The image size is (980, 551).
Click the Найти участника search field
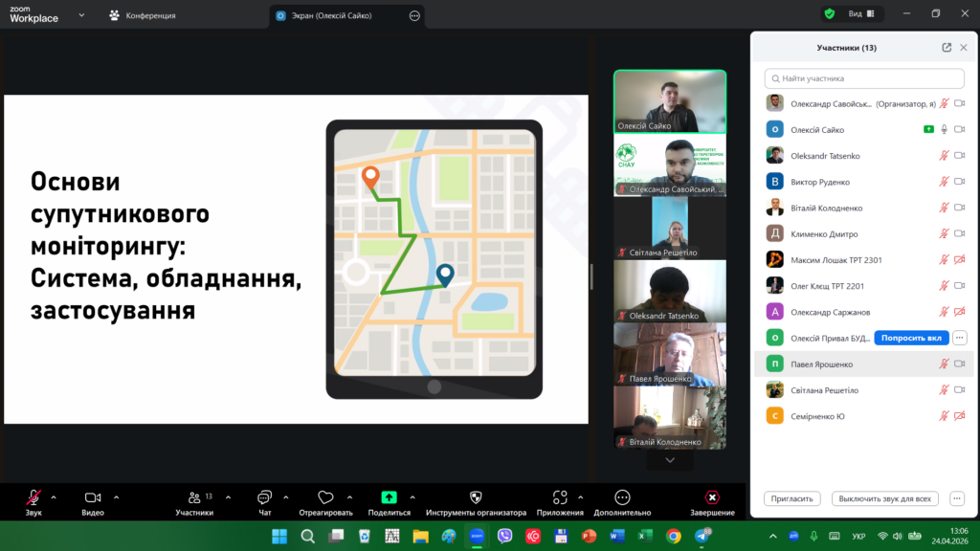tap(864, 78)
